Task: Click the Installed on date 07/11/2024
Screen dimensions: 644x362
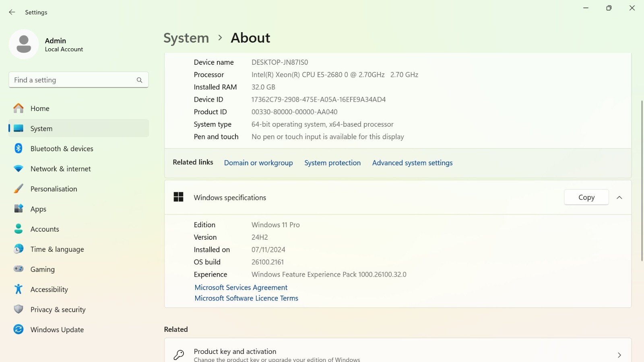Action: coord(268,250)
